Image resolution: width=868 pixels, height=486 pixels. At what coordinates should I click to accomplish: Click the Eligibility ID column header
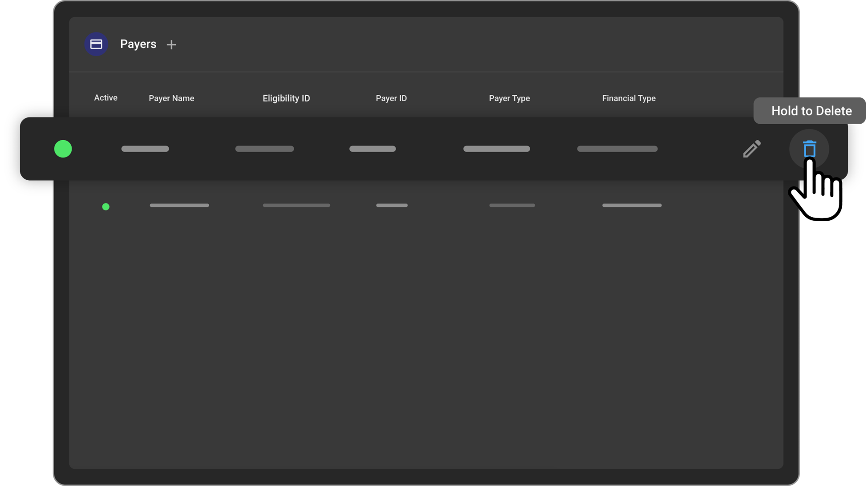[286, 98]
